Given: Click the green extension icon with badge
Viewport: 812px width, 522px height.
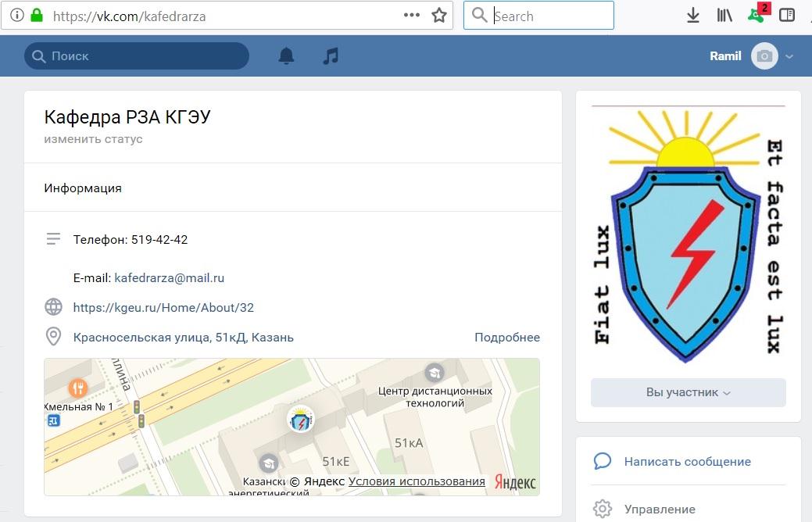Looking at the screenshot, I should point(756,15).
